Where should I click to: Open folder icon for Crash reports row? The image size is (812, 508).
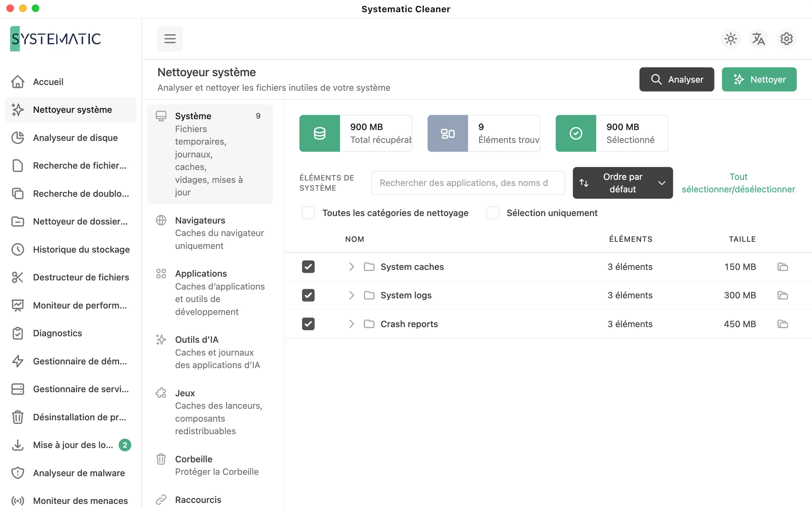click(x=783, y=324)
